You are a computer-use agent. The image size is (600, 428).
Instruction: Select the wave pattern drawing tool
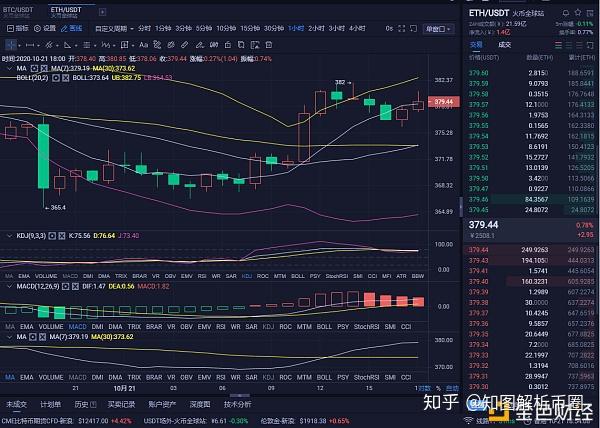(106, 45)
